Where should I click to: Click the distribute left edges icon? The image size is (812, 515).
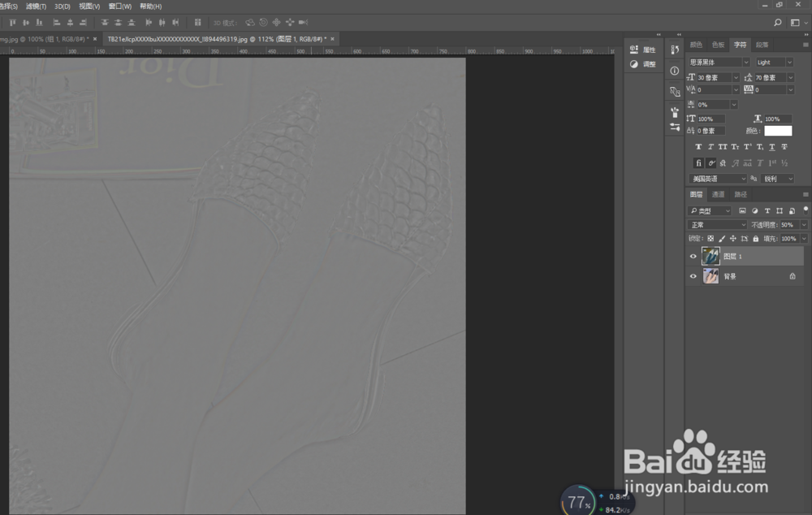(x=149, y=22)
